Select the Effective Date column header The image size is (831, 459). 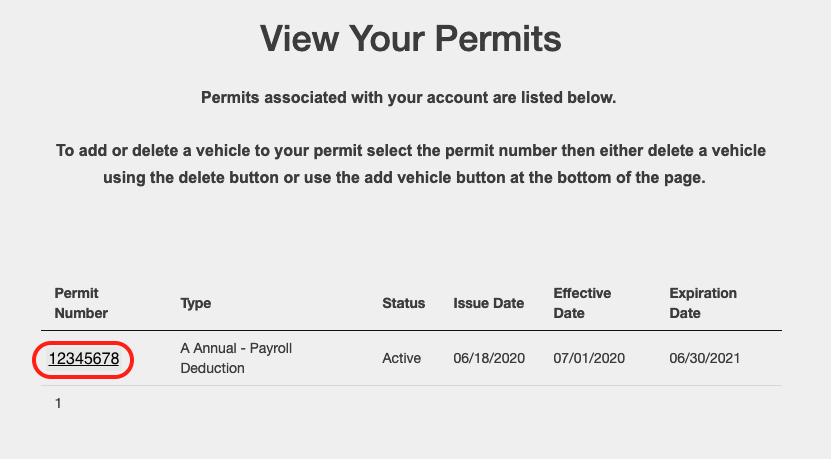pyautogui.click(x=582, y=303)
